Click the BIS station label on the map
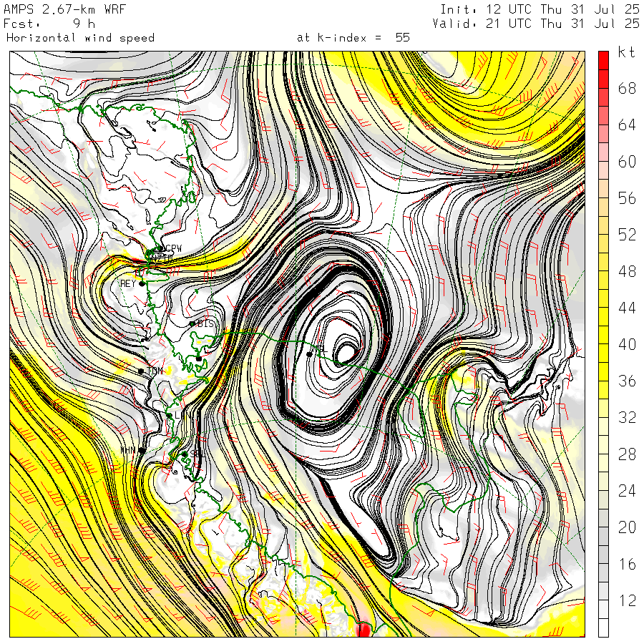Image resolution: width=644 pixels, height=644 pixels. [206, 323]
